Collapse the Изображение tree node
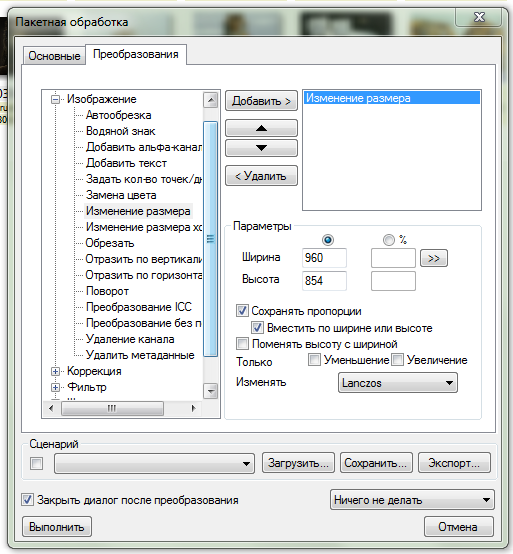This screenshot has height=554, width=513. [55, 99]
